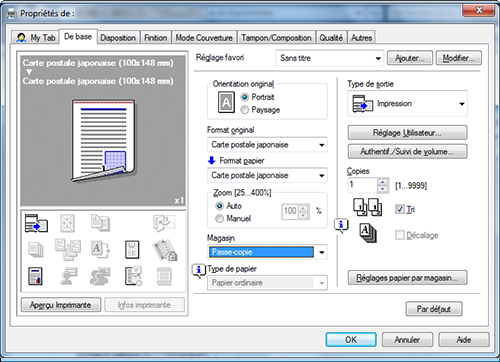
Task: Click the greyed stacked sheets icon
Action: pos(36,250)
